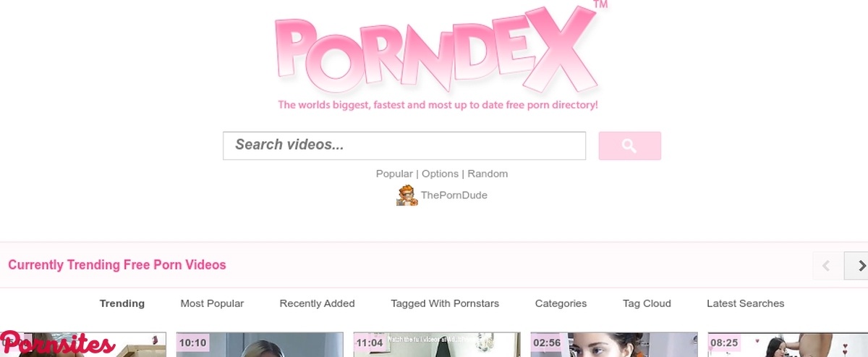
Task: Click the Pornsites watermark logo
Action: point(58,343)
